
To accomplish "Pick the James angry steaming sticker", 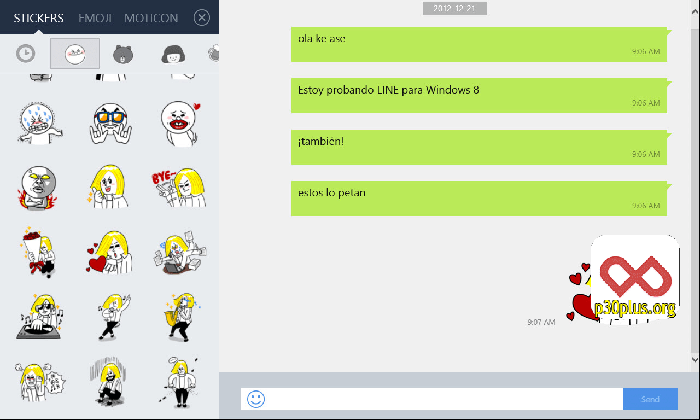I will tap(39, 382).
